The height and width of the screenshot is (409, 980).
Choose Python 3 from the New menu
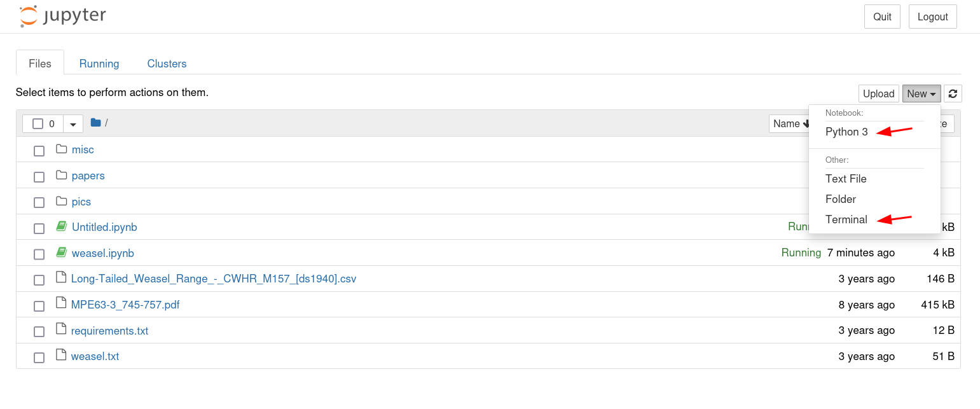pos(846,132)
